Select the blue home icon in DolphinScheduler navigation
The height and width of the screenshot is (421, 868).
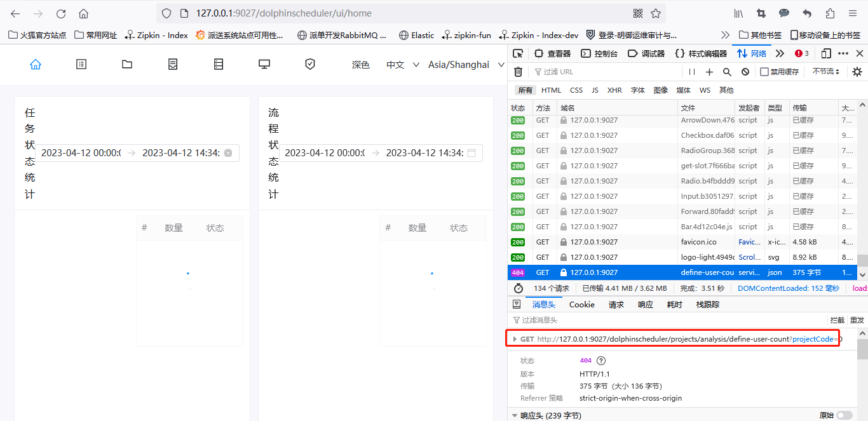(x=35, y=63)
